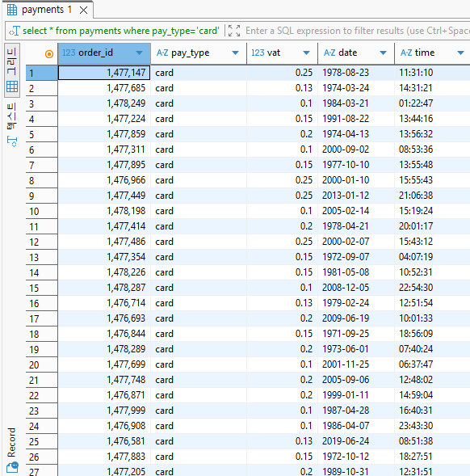Select cell with order_id 1,476,966
This screenshot has width=470, height=476.
(x=104, y=180)
